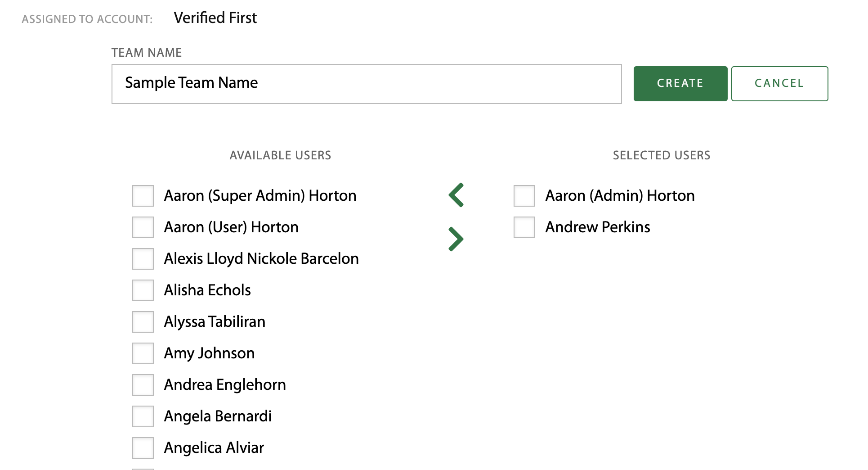Toggle Alyssa Tabiliran's checkbox
The height and width of the screenshot is (470, 868).
pyautogui.click(x=143, y=322)
